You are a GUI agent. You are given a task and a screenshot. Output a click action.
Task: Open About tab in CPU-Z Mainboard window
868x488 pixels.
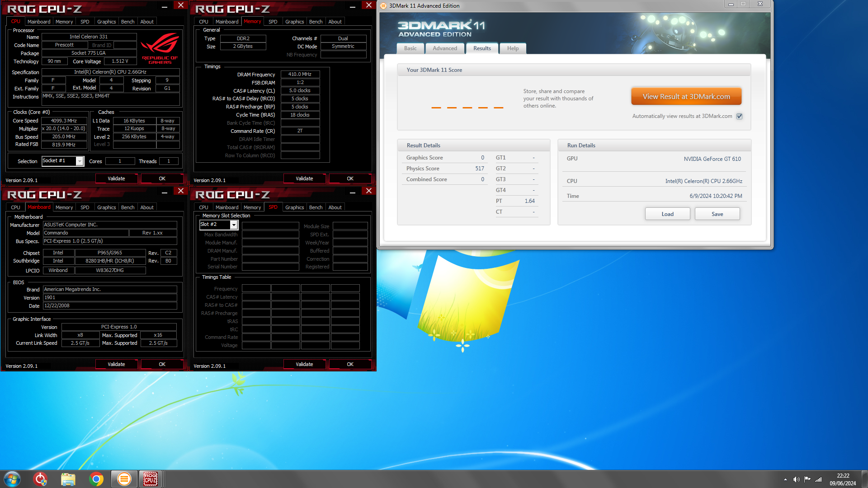(x=147, y=207)
